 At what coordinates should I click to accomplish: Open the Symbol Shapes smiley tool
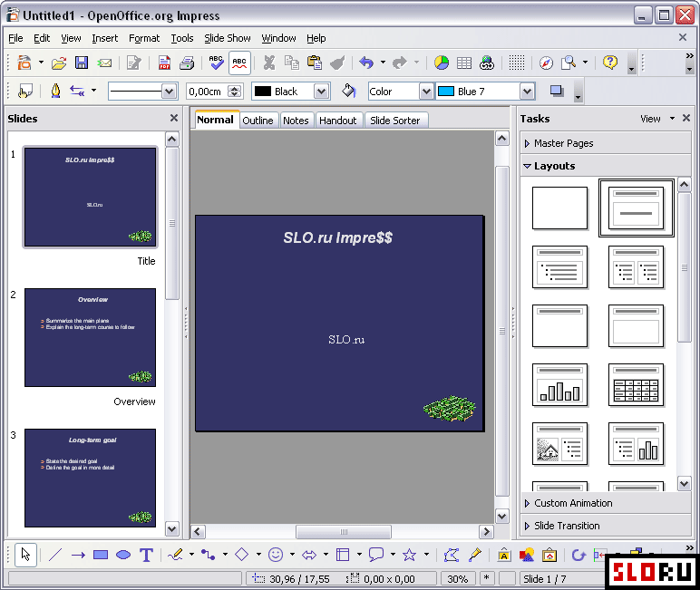(x=276, y=555)
